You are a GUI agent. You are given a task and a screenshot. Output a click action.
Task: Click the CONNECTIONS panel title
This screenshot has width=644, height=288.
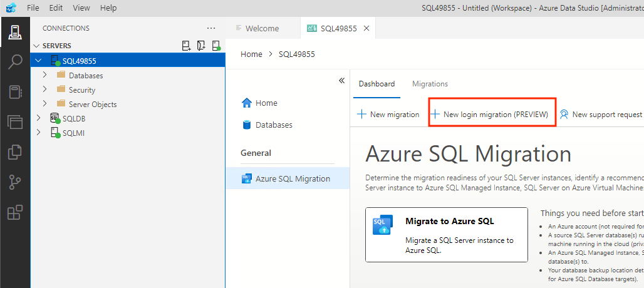66,28
